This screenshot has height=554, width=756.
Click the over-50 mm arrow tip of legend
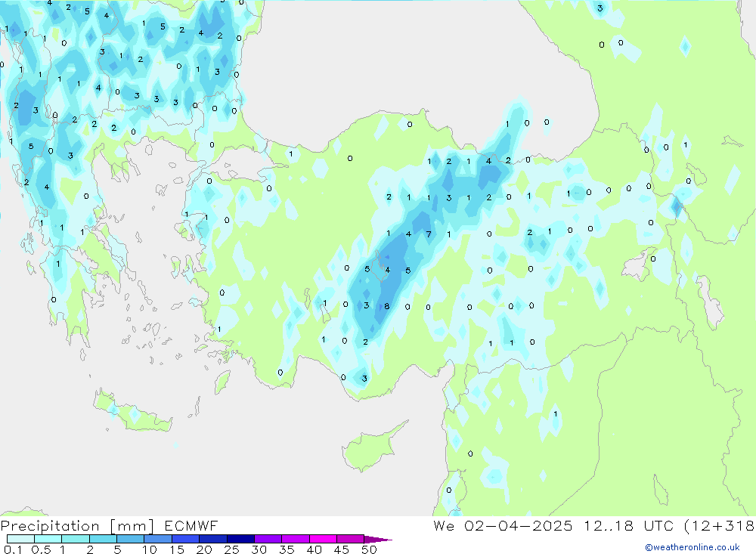[x=378, y=540]
